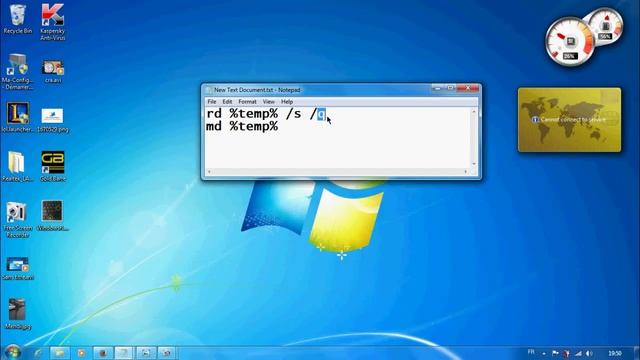Select the crea.avi desktop file
This screenshot has height=360, width=640.
(53, 71)
